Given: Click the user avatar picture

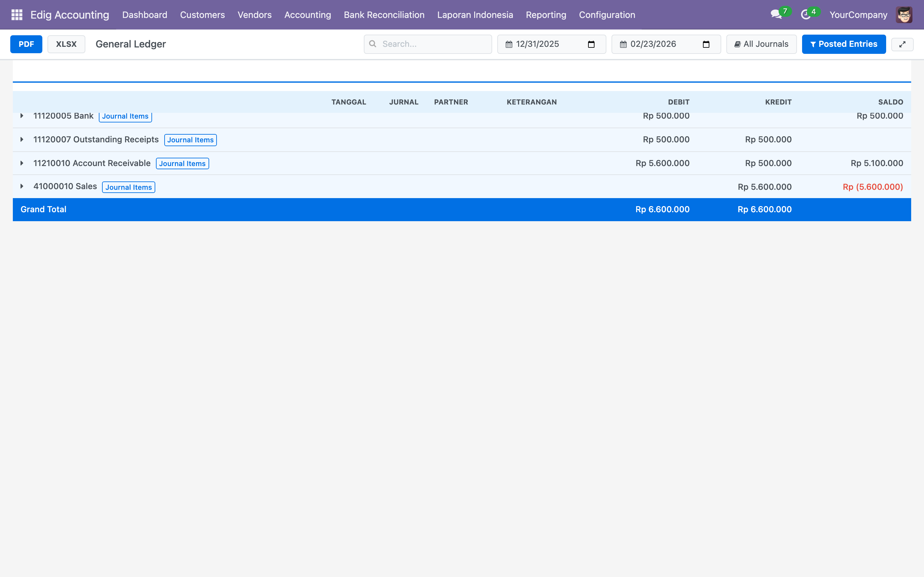Looking at the screenshot, I should 904,15.
